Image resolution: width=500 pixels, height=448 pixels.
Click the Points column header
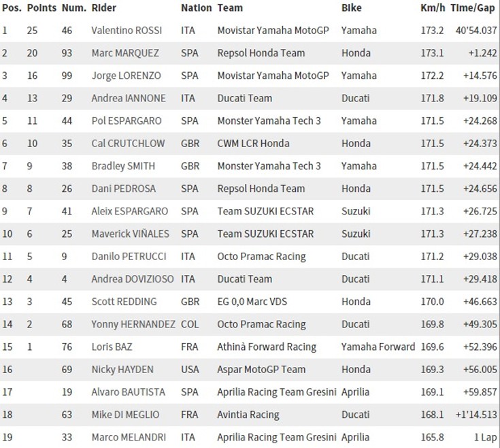(x=41, y=8)
